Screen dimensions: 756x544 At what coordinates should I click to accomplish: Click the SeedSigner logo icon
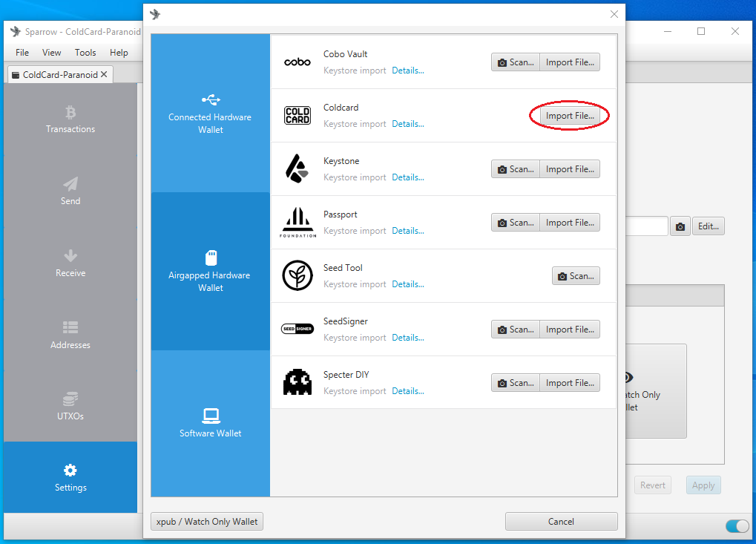coord(298,329)
